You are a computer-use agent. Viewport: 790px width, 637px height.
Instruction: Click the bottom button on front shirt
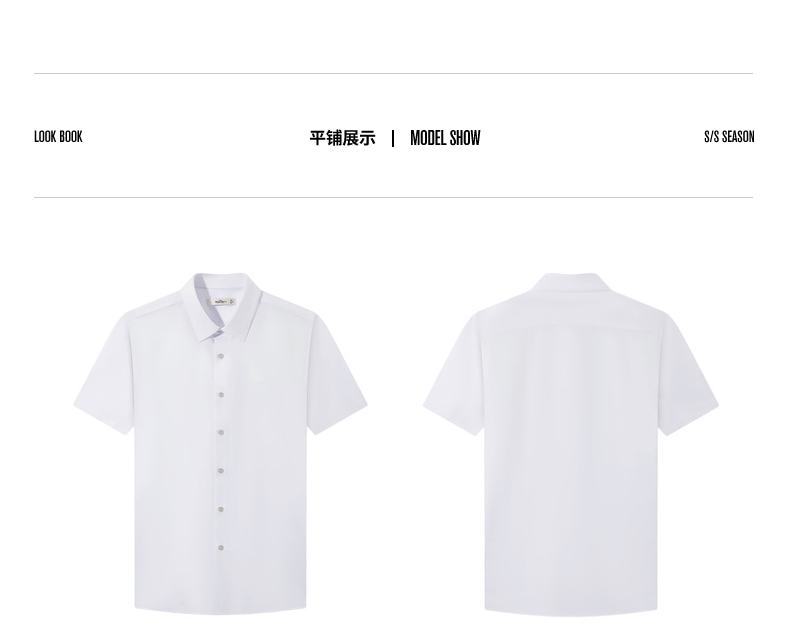click(221, 547)
